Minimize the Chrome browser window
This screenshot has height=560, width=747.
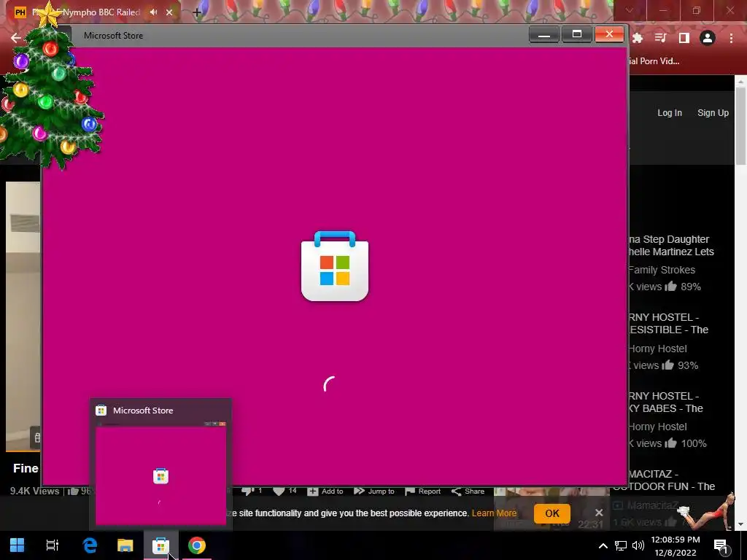tap(663, 10)
